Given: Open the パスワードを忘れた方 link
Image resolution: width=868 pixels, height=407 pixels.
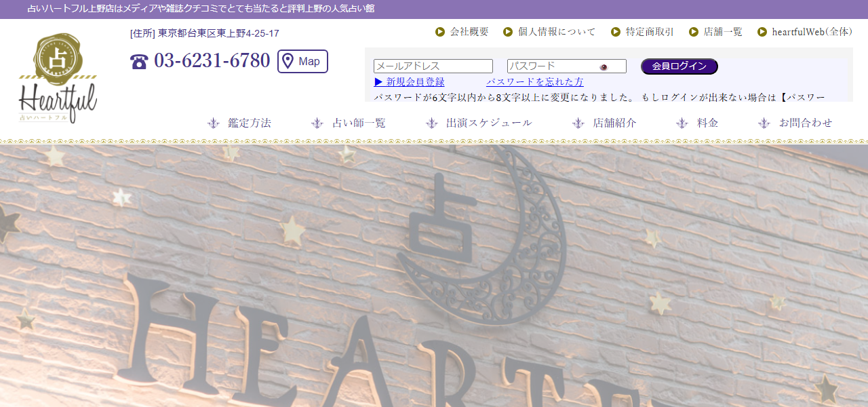Looking at the screenshot, I should (x=534, y=82).
